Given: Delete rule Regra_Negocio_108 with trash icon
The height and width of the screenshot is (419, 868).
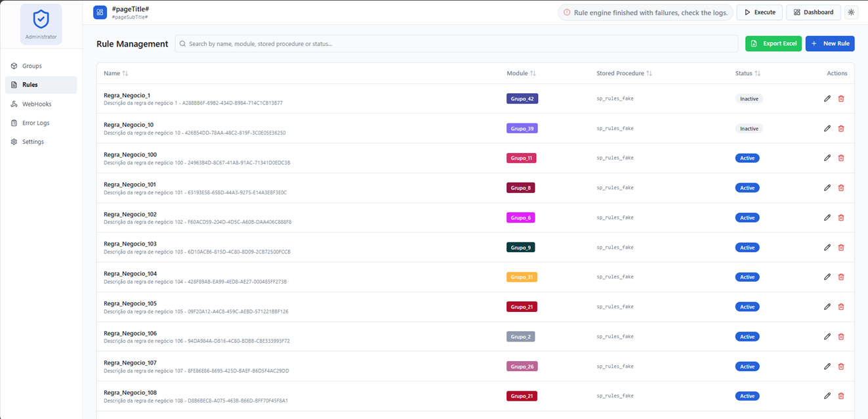Looking at the screenshot, I should [x=841, y=396].
